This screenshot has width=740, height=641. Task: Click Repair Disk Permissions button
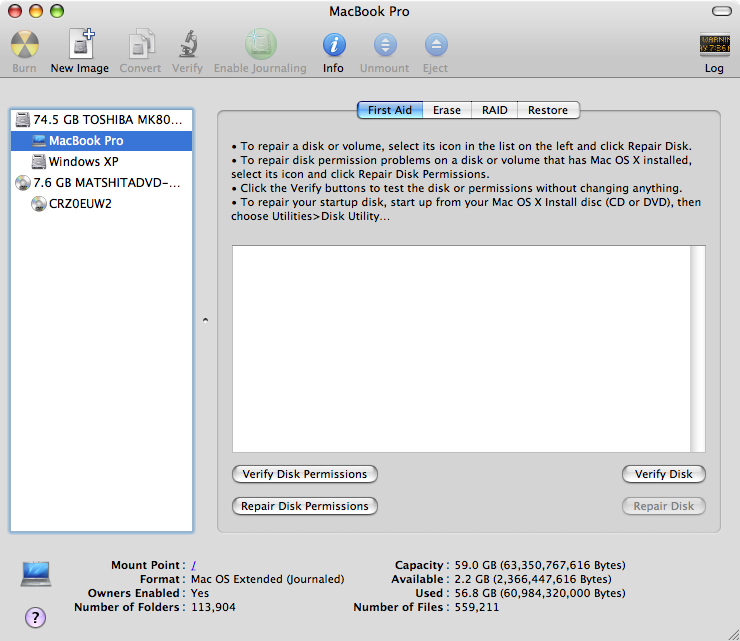click(305, 506)
